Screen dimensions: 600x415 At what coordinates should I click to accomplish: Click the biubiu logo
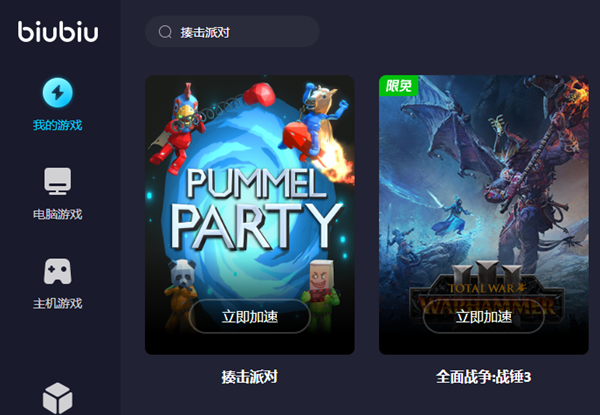pyautogui.click(x=58, y=31)
